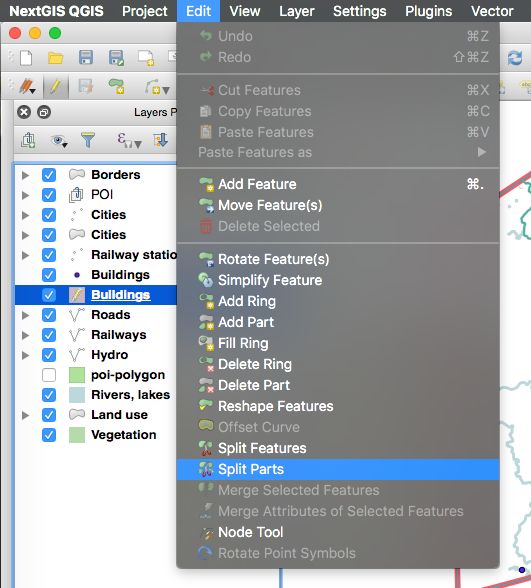This screenshot has height=588, width=531.
Task: Click the line icon beside Roads layer
Action: click(x=77, y=315)
